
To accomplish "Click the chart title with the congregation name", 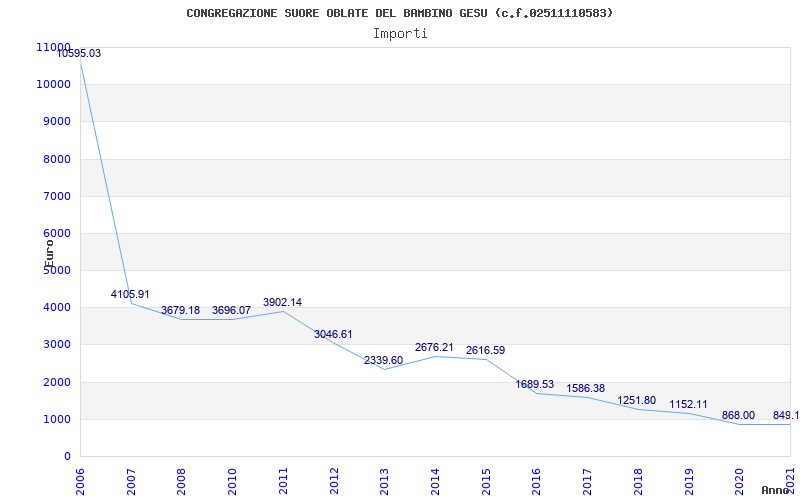I will [400, 13].
